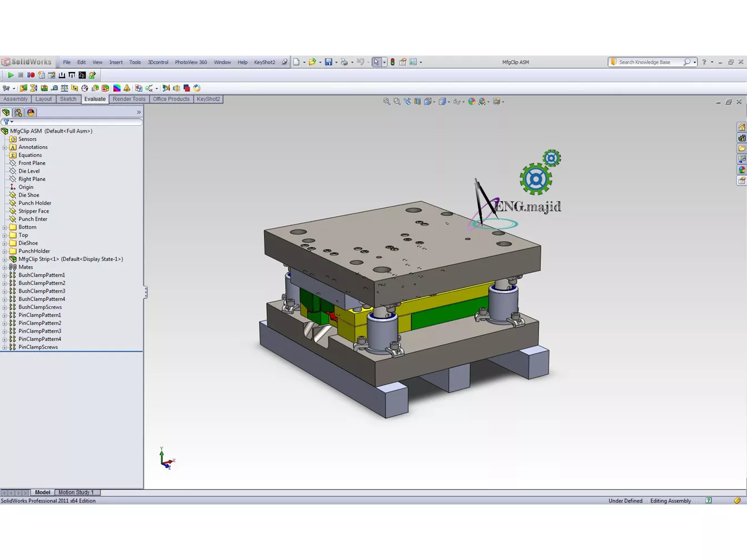The width and height of the screenshot is (747, 560).
Task: Open the FeatureManager design tree tab icon
Action: (6, 112)
